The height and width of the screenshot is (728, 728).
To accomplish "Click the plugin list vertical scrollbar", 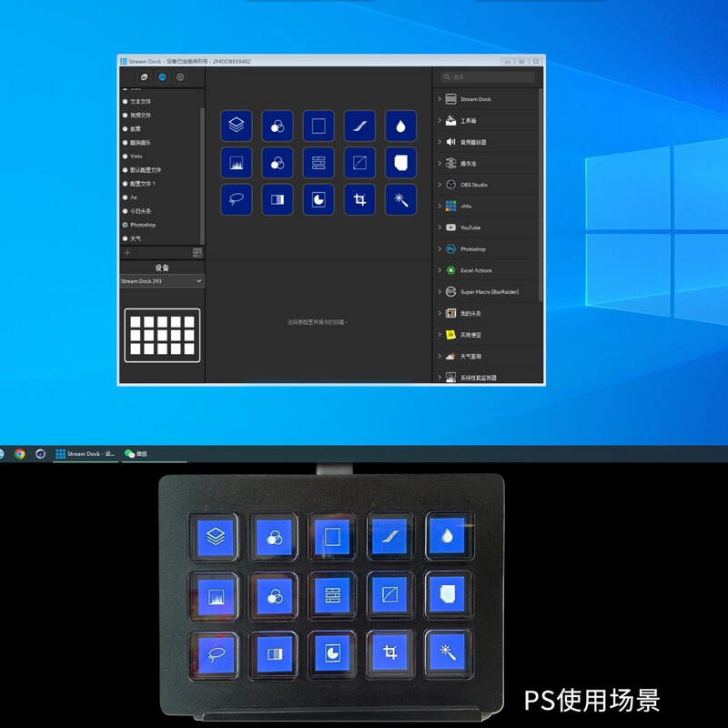I will [x=541, y=195].
